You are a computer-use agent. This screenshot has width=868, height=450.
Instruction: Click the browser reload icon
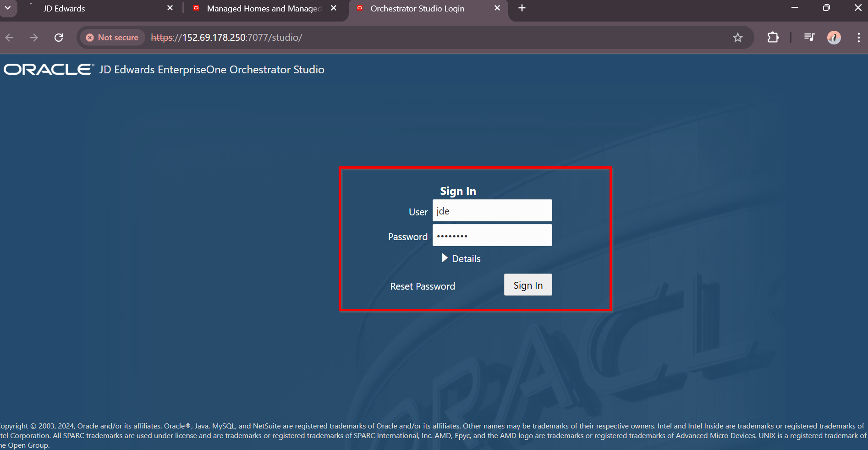coord(59,38)
